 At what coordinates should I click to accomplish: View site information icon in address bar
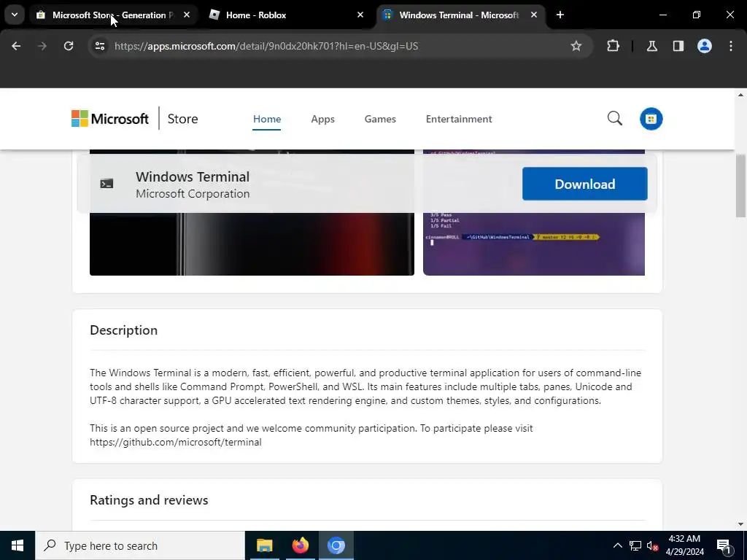[99, 46]
